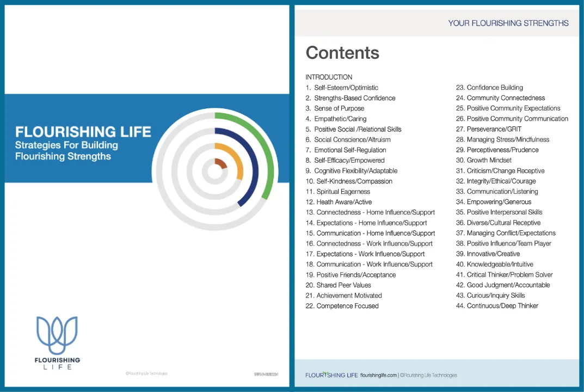The width and height of the screenshot is (584, 392).
Task: Select '42. Good Judgment/Accountable' entry
Action: 503,285
